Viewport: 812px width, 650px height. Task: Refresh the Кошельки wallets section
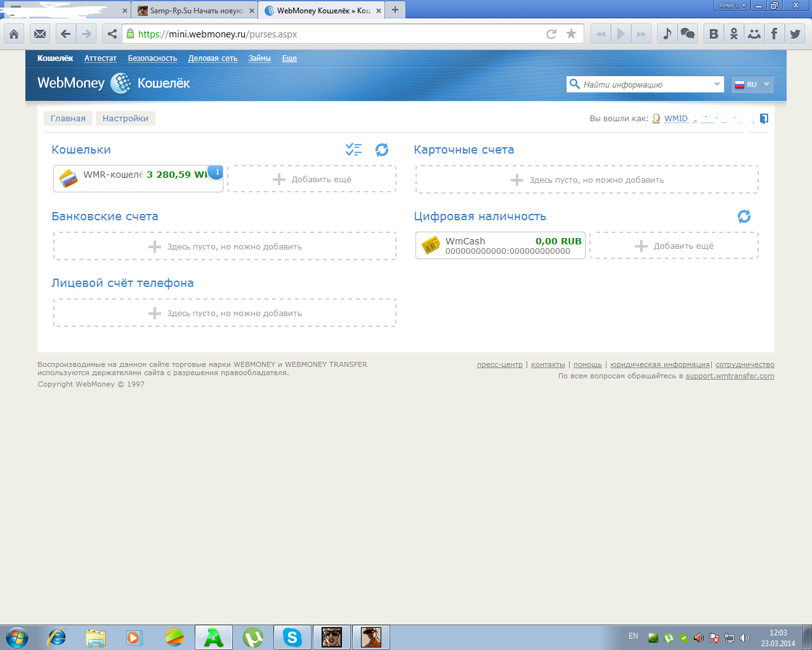382,150
